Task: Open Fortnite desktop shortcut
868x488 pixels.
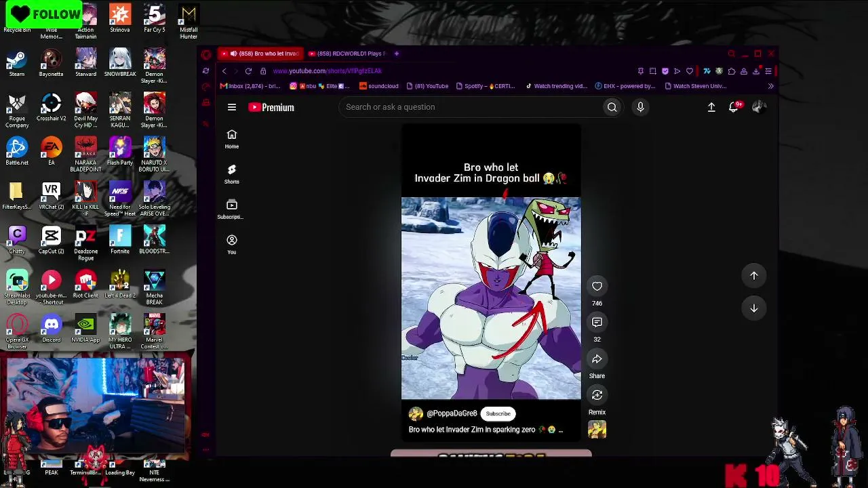Action: (x=120, y=241)
